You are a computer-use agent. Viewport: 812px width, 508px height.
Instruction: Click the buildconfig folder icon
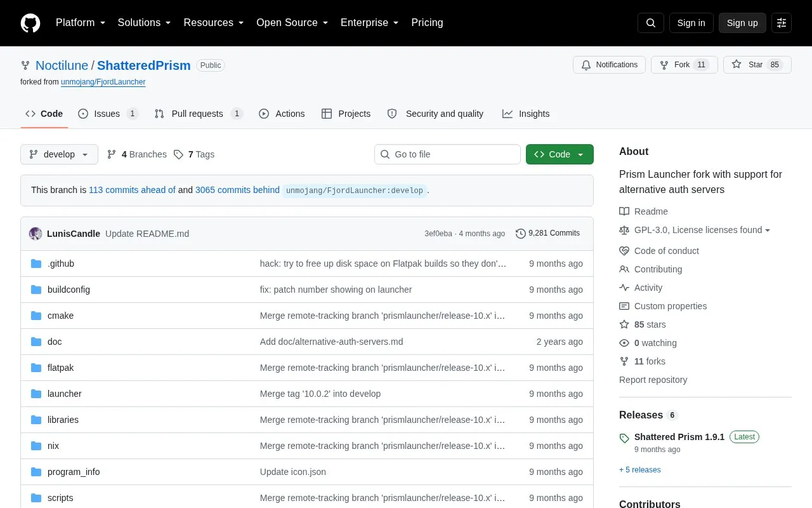36,290
